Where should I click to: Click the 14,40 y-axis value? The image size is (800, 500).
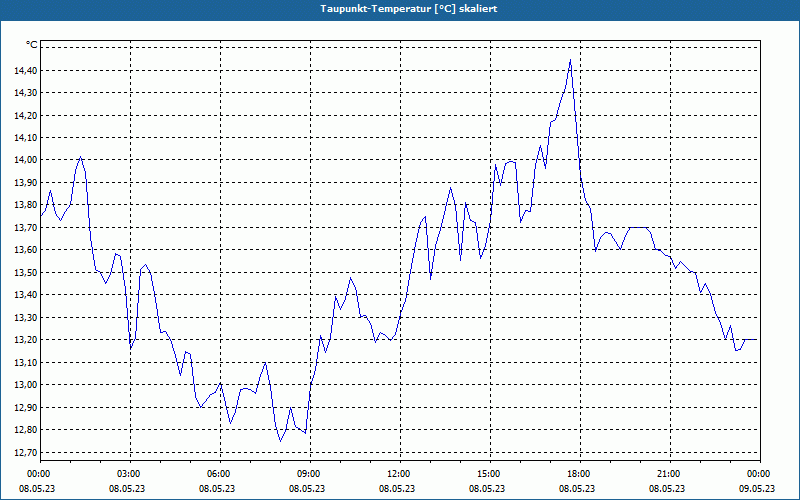(24, 70)
